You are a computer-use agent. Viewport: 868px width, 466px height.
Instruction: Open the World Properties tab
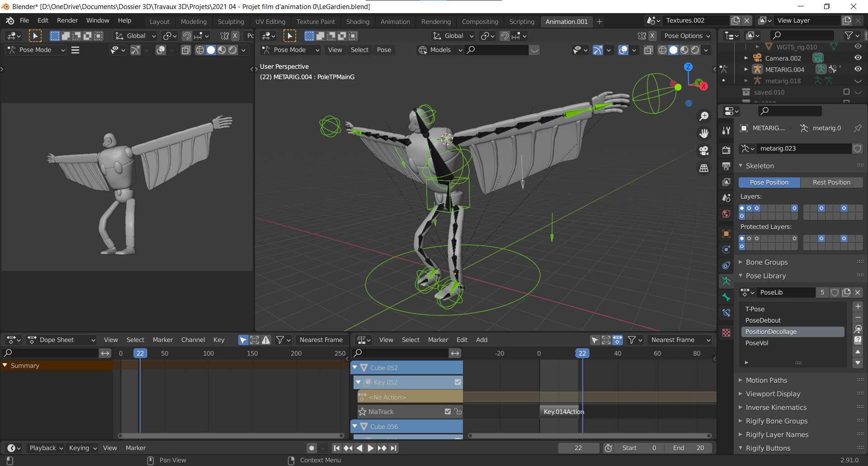(726, 214)
